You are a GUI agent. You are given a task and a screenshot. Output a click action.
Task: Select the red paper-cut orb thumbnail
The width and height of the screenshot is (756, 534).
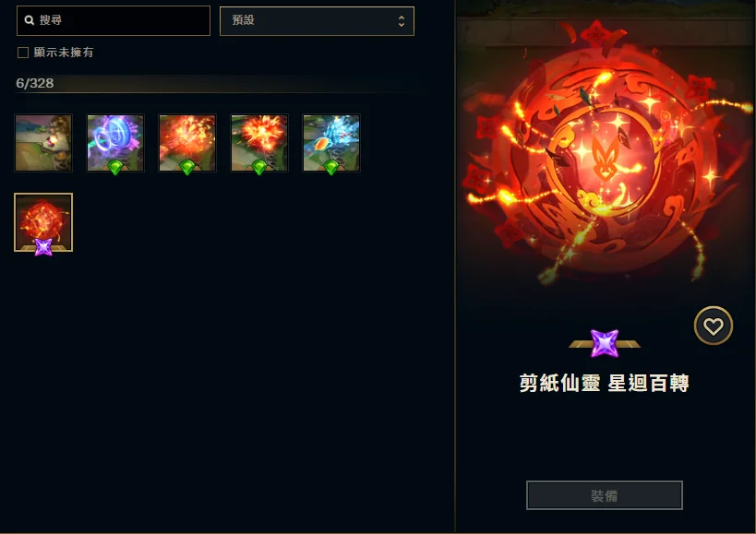[x=43, y=222]
